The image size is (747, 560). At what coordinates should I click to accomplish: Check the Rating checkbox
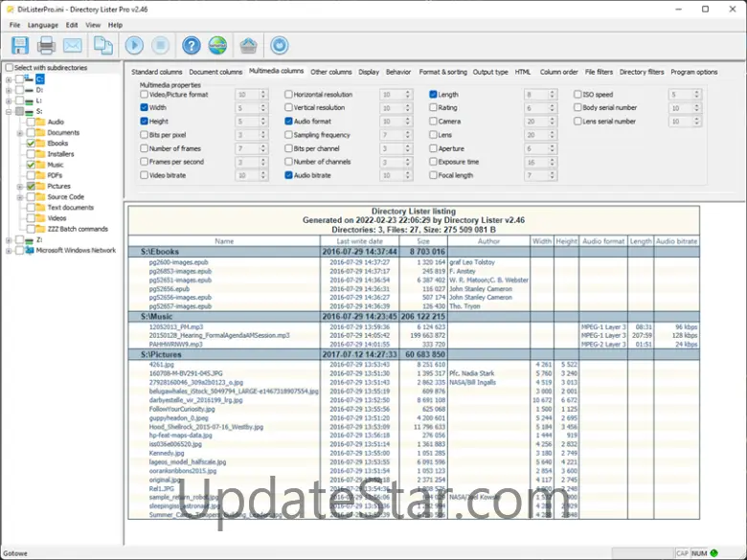(433, 107)
